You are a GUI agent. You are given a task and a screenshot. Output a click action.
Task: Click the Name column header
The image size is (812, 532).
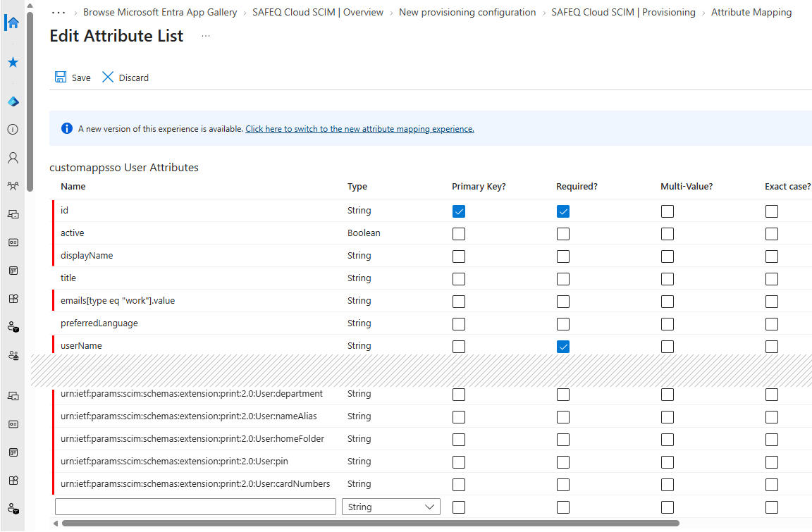[x=73, y=186]
